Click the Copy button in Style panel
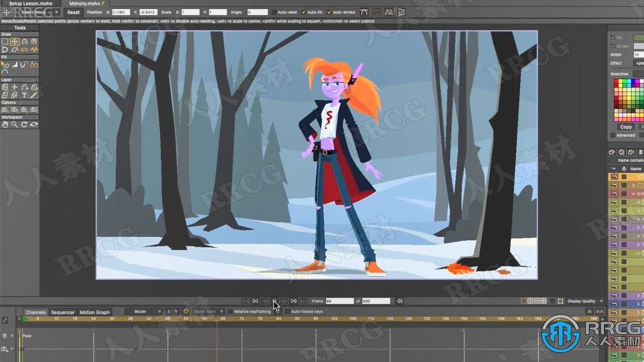 point(626,127)
